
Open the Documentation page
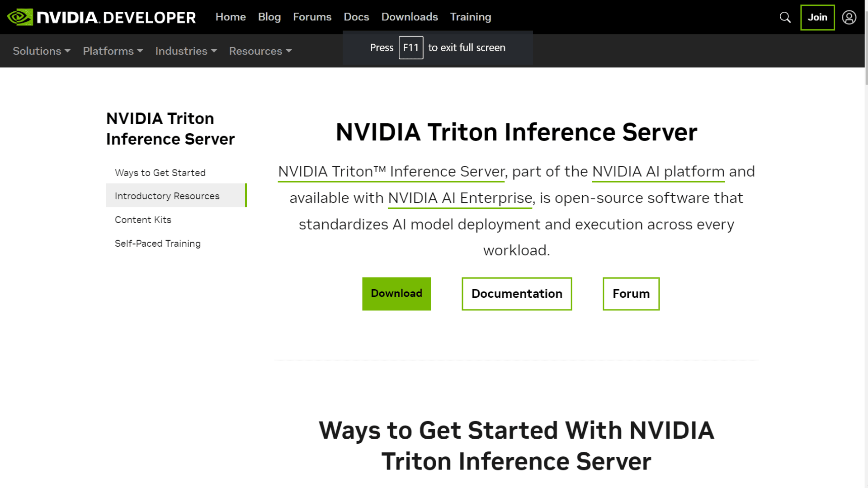[x=516, y=294]
